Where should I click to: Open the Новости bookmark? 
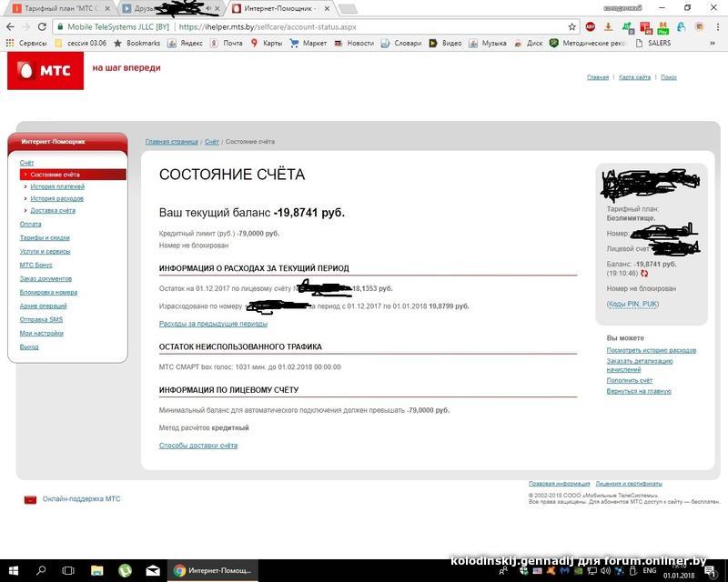[354, 43]
